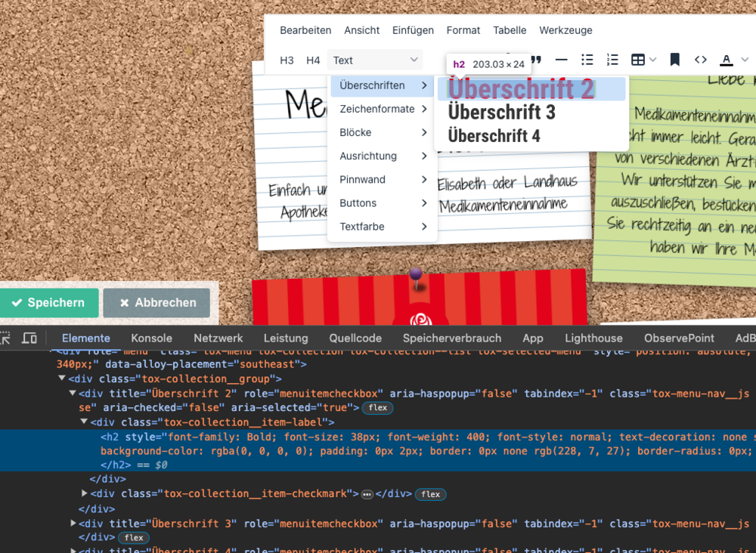Click the Abbrechen button
The width and height of the screenshot is (756, 553).
(x=156, y=303)
